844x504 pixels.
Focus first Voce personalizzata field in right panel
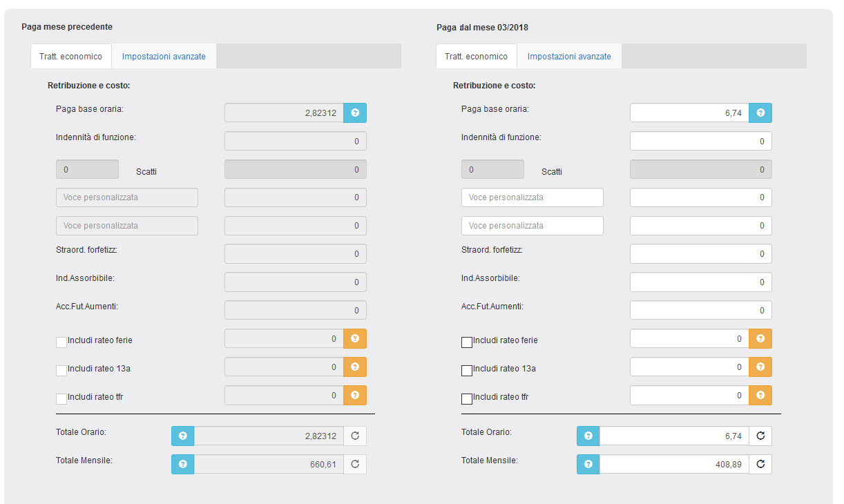[532, 197]
